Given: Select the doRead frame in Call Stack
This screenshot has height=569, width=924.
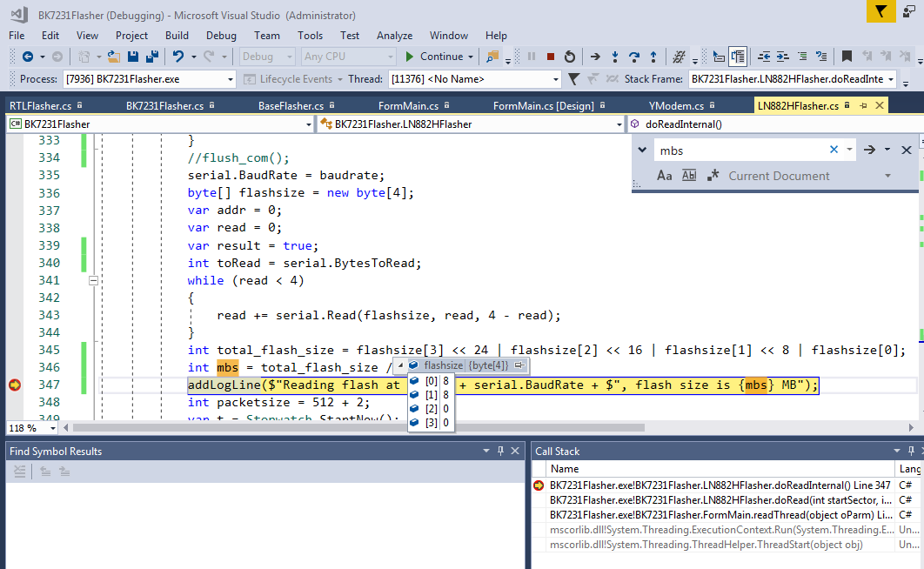Looking at the screenshot, I should [720, 500].
